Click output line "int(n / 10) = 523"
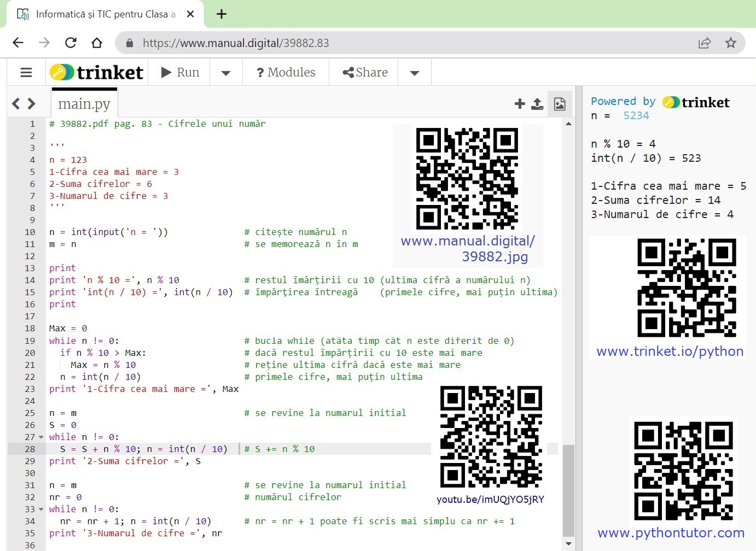756x551 pixels. coord(645,158)
